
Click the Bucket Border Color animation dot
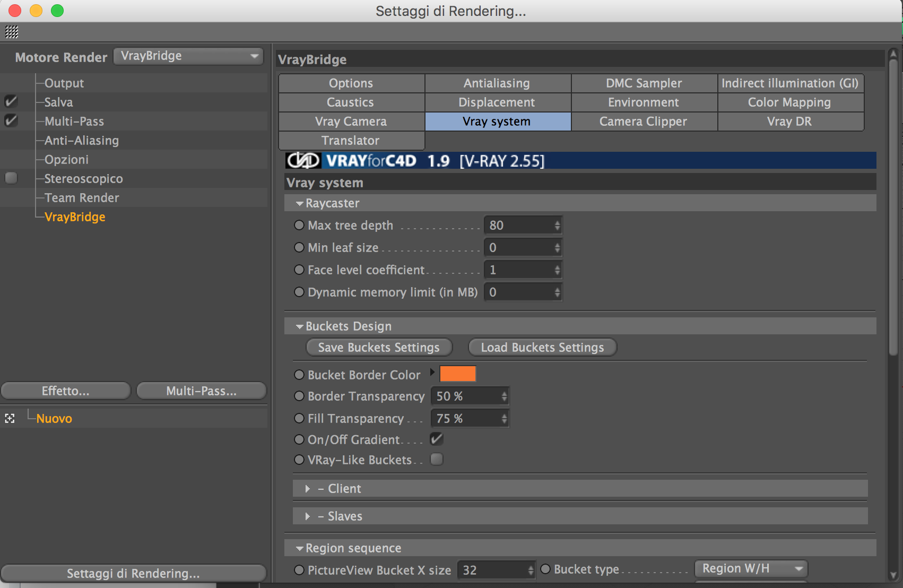click(x=299, y=375)
